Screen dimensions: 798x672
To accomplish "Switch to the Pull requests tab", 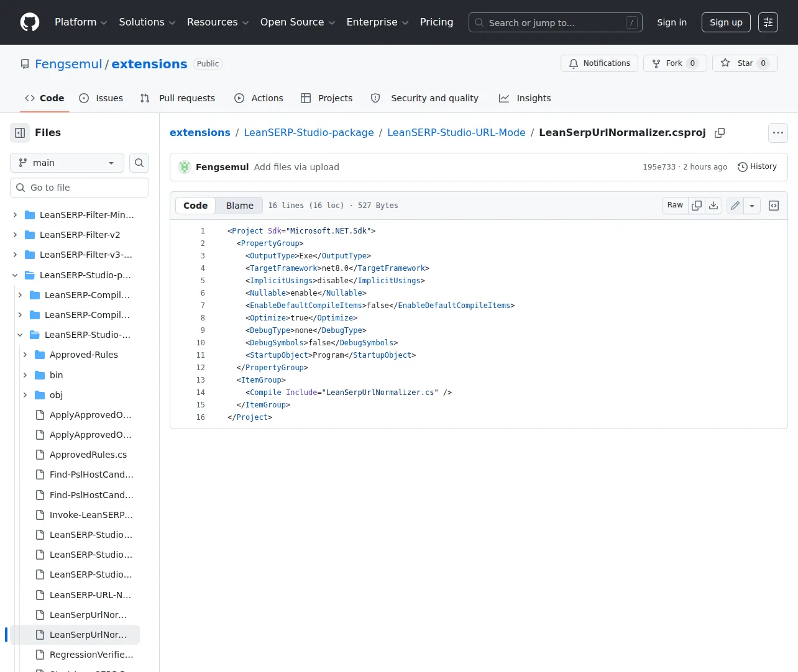I will pyautogui.click(x=178, y=98).
